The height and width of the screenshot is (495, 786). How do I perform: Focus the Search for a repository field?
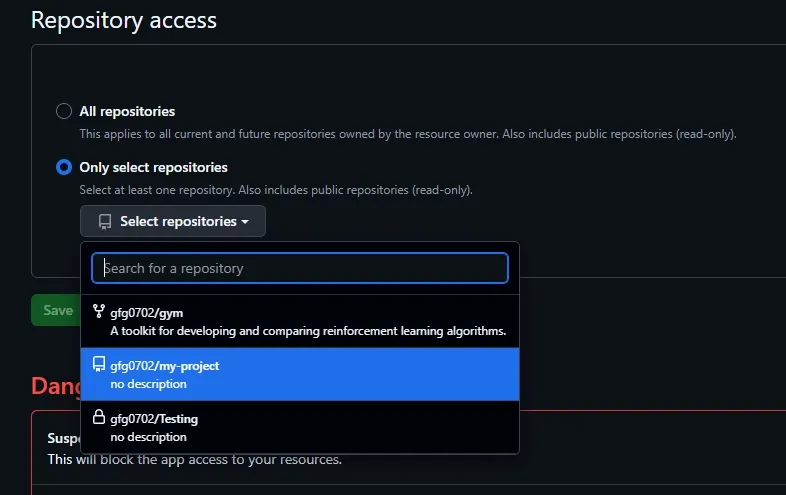click(300, 268)
